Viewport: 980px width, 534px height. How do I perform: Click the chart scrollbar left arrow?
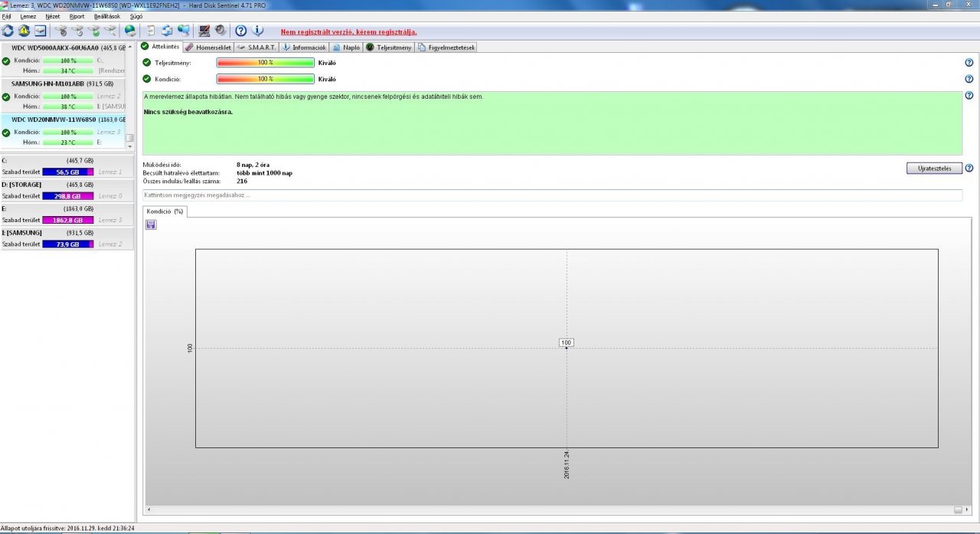pyautogui.click(x=148, y=509)
